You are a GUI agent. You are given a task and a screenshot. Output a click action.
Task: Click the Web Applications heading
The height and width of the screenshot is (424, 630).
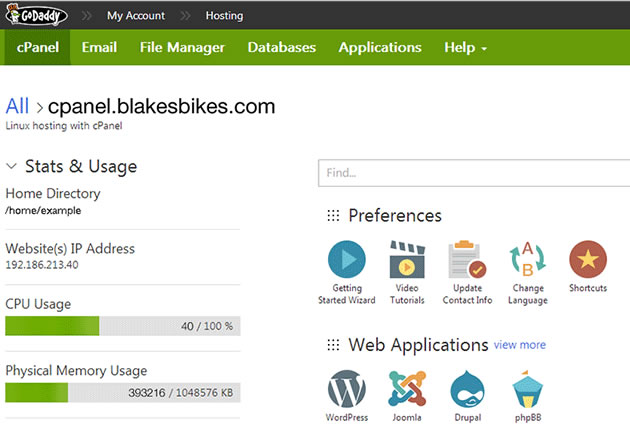coord(418,345)
